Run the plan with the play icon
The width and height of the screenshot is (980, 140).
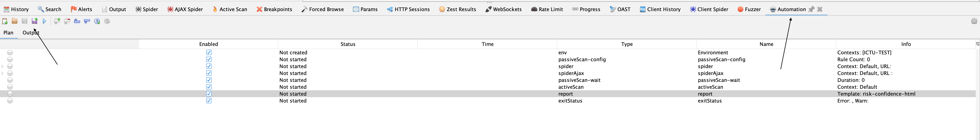pos(44,21)
